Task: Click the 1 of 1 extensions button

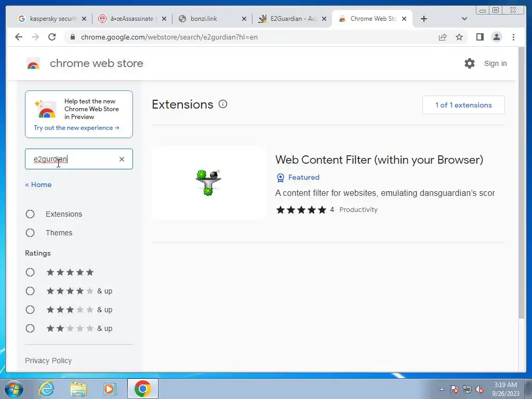Action: point(463,105)
